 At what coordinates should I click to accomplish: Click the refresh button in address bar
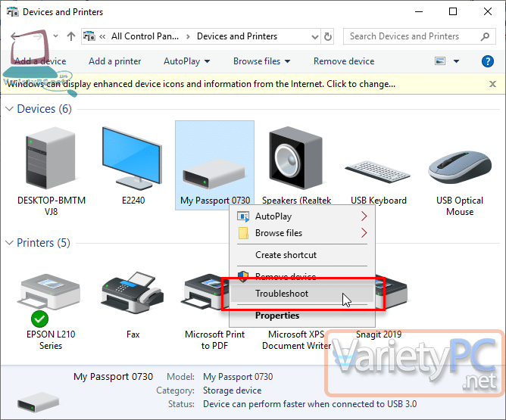tap(328, 36)
